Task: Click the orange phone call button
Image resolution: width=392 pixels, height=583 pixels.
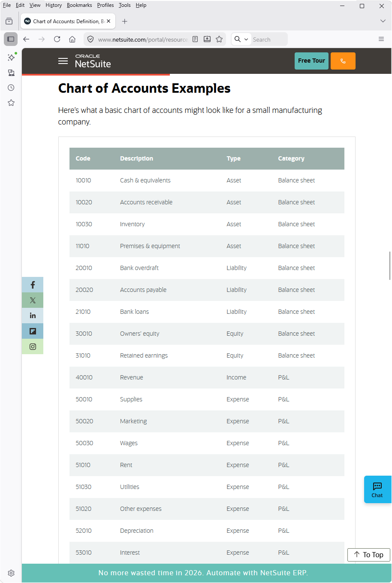Action: [x=343, y=61]
